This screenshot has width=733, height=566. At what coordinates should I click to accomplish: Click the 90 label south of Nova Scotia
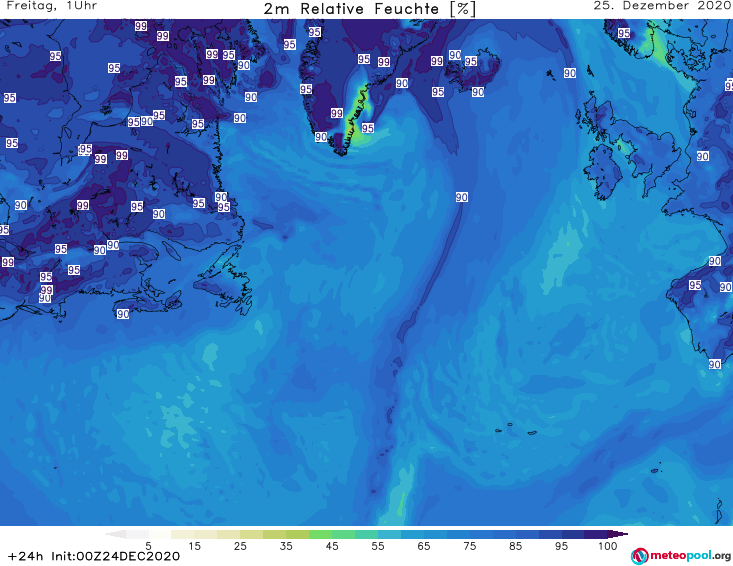123,314
